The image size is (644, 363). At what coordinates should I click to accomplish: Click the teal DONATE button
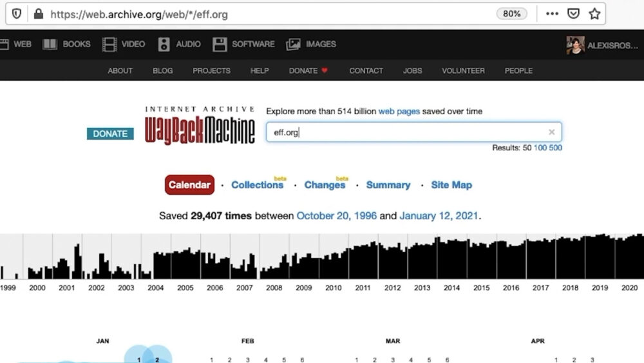tap(110, 133)
